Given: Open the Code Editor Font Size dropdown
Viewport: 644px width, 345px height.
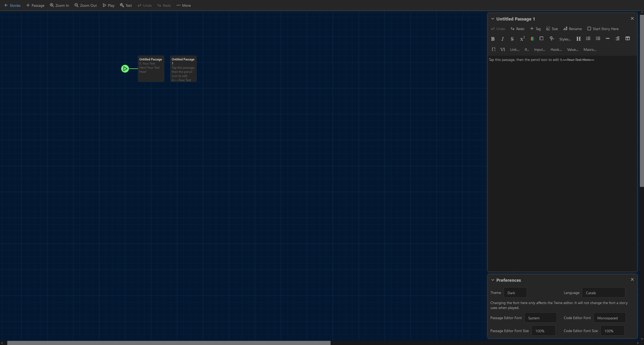Looking at the screenshot, I should point(613,331).
